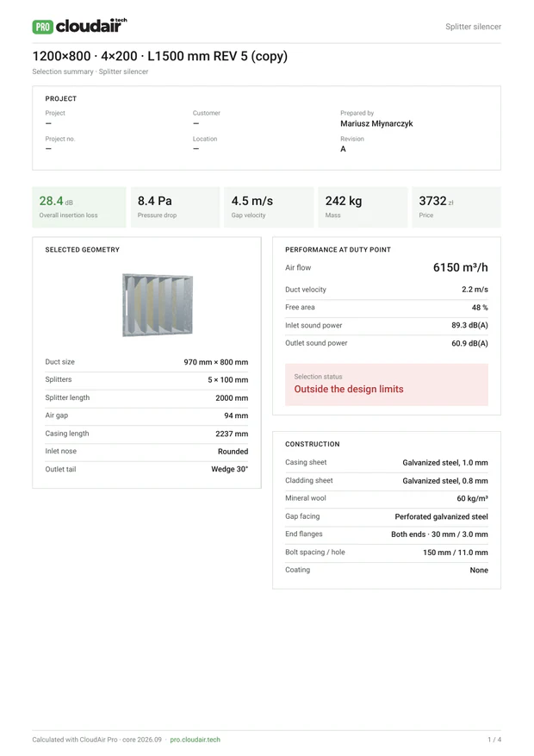Select the document title '1200×800 · 4×200 · L1500 mm REV 5 (copy)'

[x=160, y=56]
